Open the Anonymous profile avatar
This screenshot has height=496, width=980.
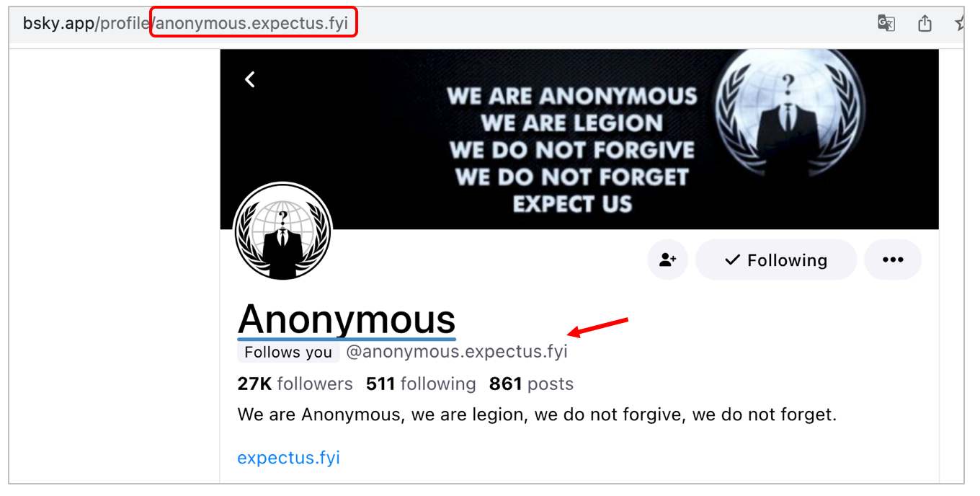click(x=283, y=231)
